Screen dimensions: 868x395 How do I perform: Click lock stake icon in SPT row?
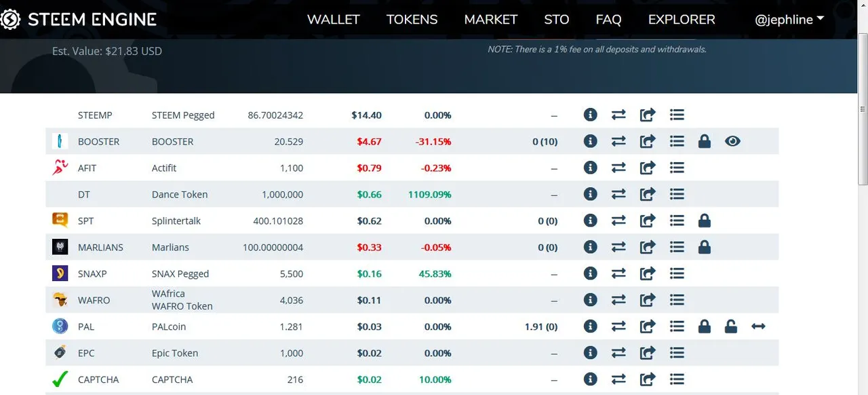705,221
